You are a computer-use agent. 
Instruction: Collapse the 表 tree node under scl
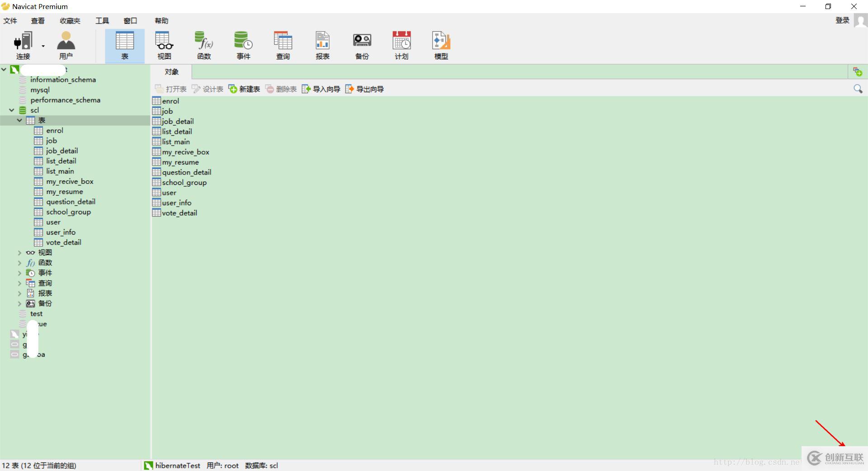pos(19,120)
